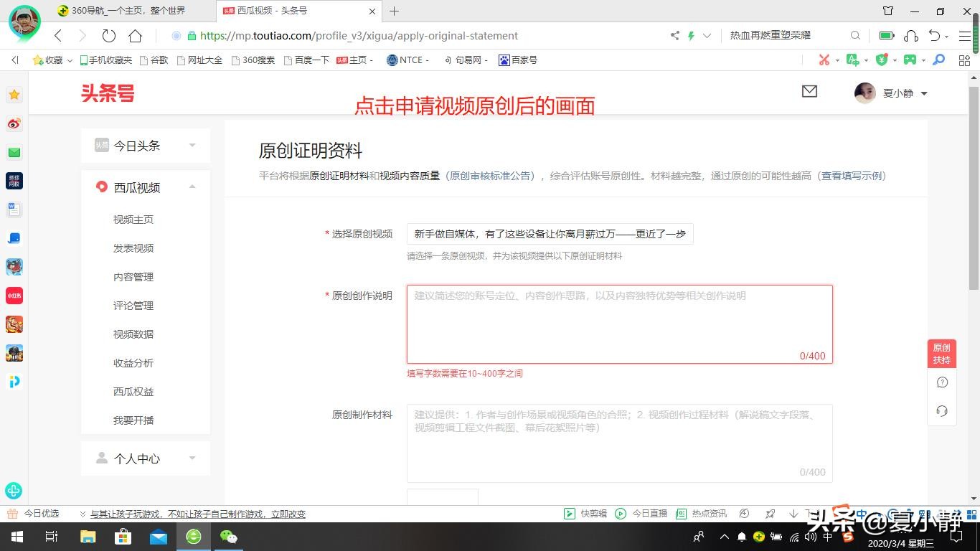Open green mail icon in the left sidebar

14,152
